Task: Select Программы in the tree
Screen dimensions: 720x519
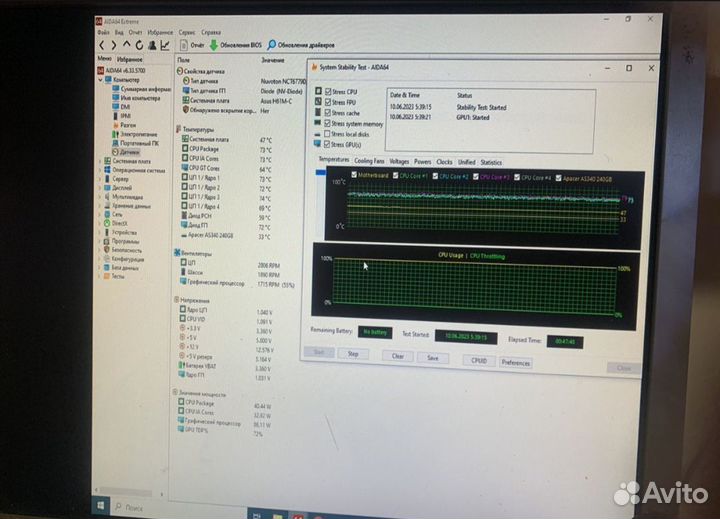Action: [121, 241]
